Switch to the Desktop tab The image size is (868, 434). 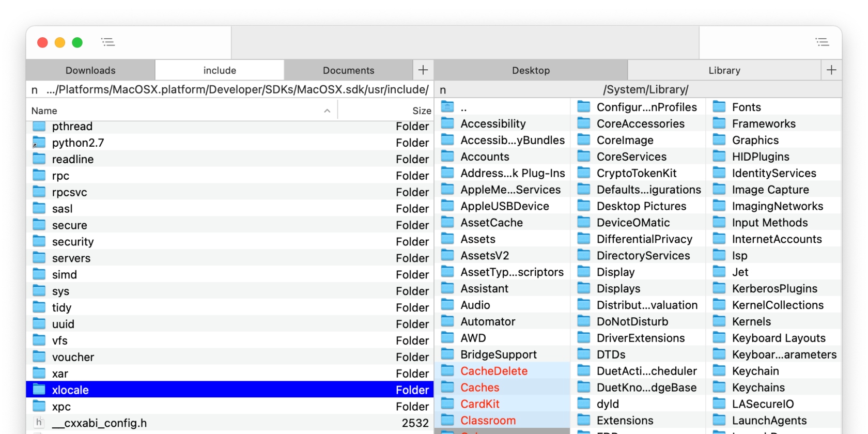[531, 70]
